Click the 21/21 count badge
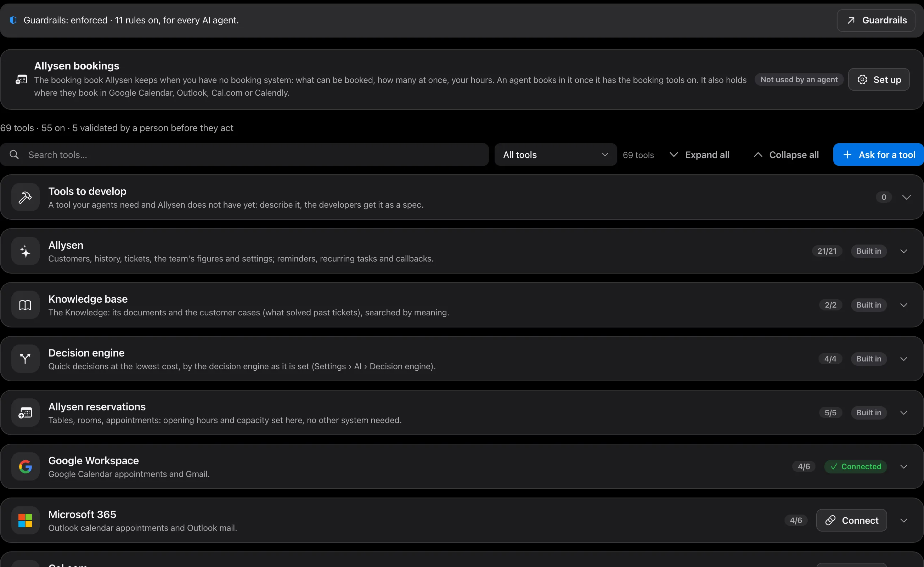Image resolution: width=924 pixels, height=567 pixels. click(x=827, y=251)
